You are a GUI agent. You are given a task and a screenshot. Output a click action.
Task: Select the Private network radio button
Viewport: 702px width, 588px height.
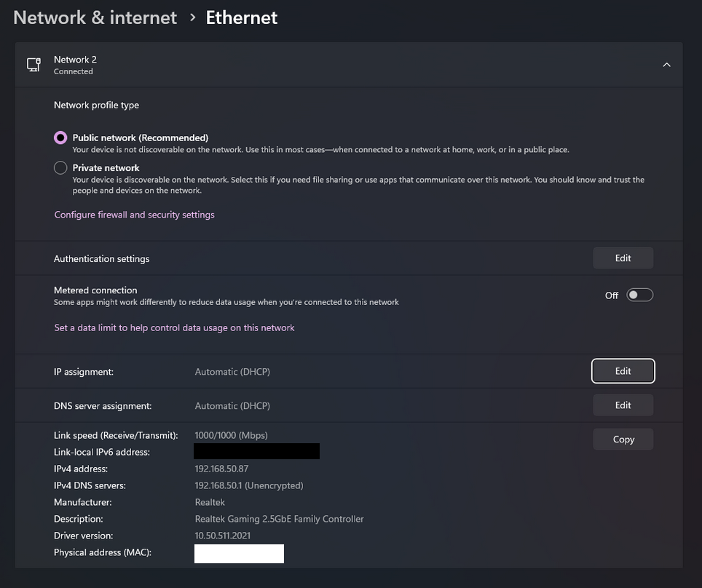[60, 167]
